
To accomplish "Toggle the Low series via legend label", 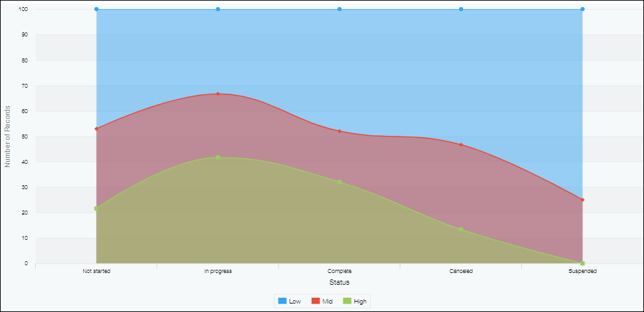I will click(x=295, y=302).
